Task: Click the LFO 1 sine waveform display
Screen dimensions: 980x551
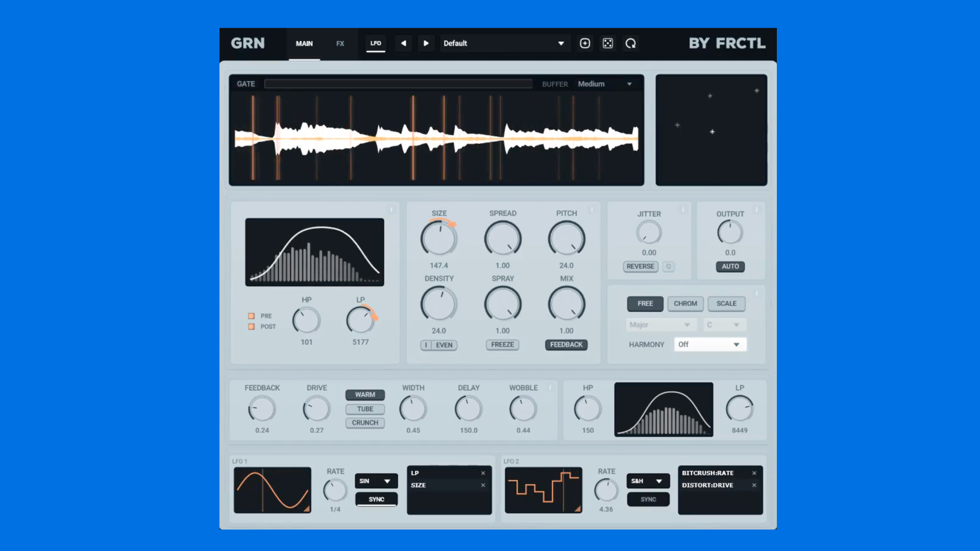Action: pyautogui.click(x=272, y=490)
